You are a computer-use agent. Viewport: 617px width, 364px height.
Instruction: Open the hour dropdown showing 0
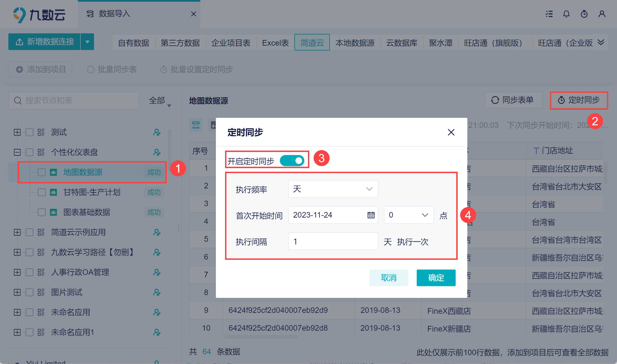[x=408, y=215]
